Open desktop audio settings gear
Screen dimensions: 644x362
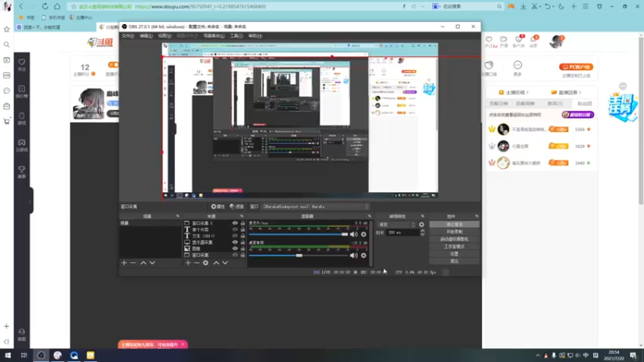point(364,255)
